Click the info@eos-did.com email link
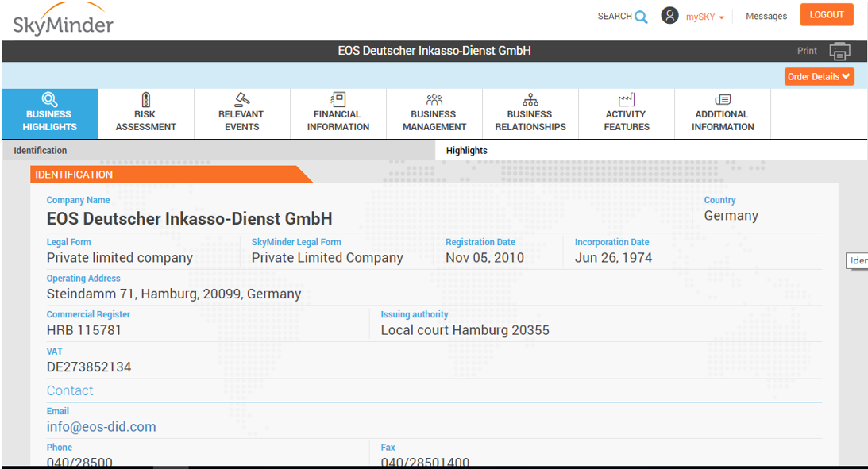Image resolution: width=868 pixels, height=469 pixels. pyautogui.click(x=102, y=427)
